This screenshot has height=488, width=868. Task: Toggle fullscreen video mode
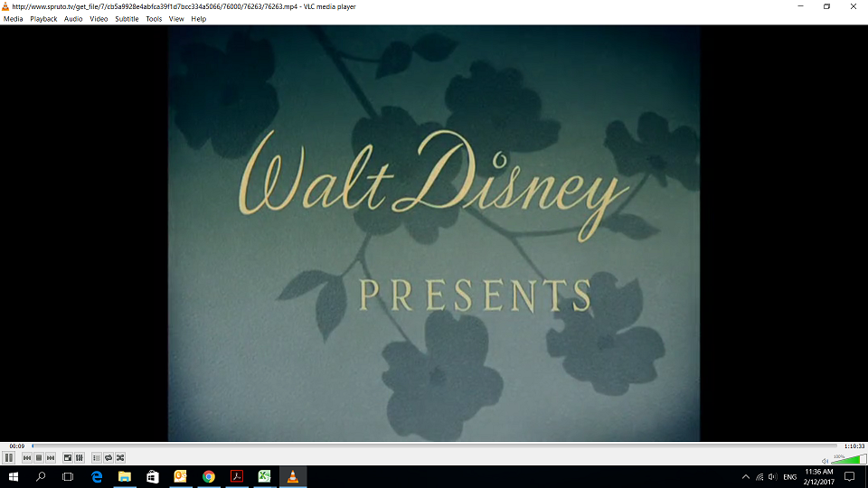[68, 457]
